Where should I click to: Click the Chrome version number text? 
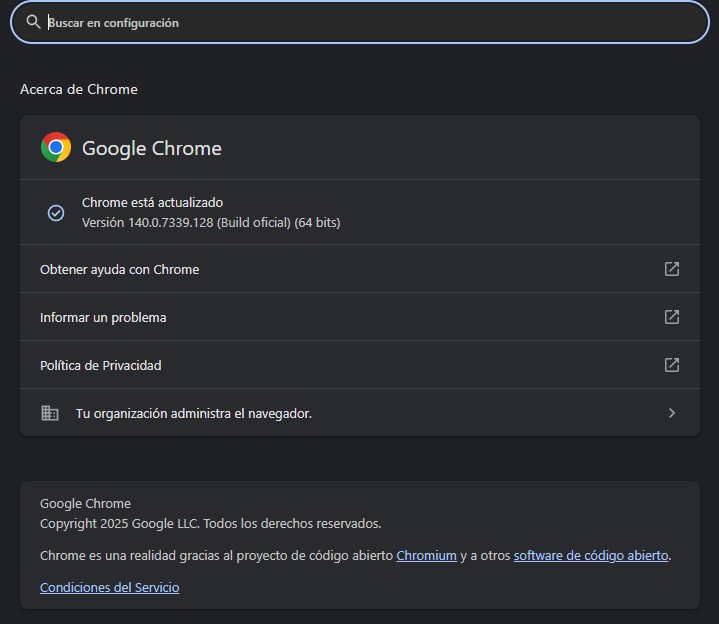[x=210, y=222]
